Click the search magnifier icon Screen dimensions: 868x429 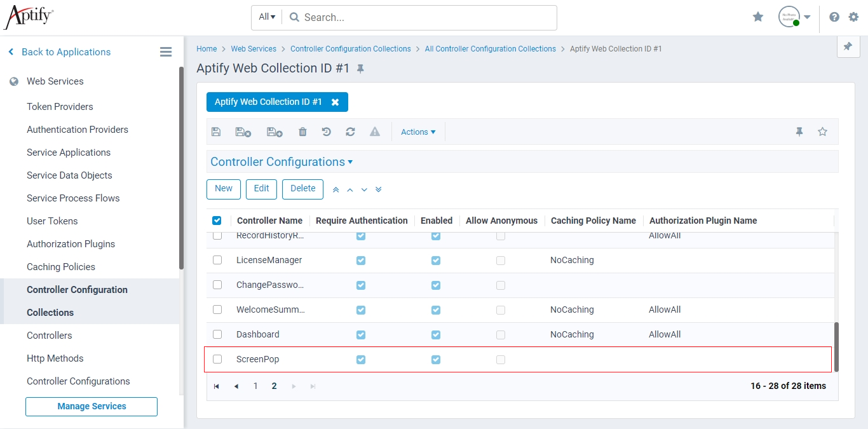(294, 18)
